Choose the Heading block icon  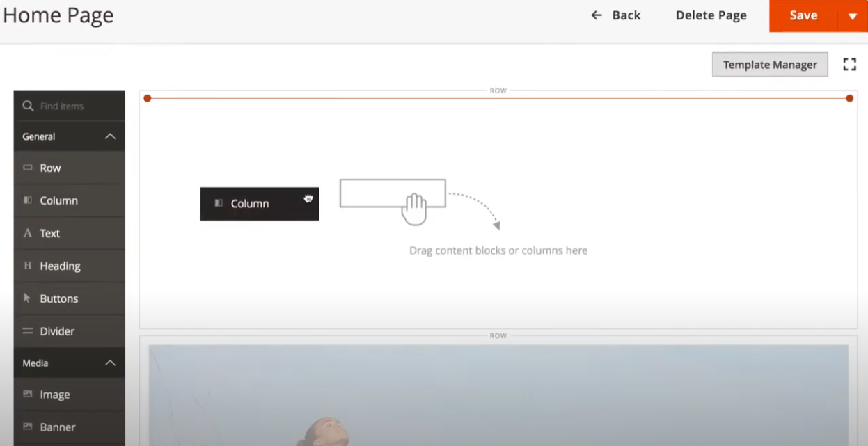(x=28, y=266)
